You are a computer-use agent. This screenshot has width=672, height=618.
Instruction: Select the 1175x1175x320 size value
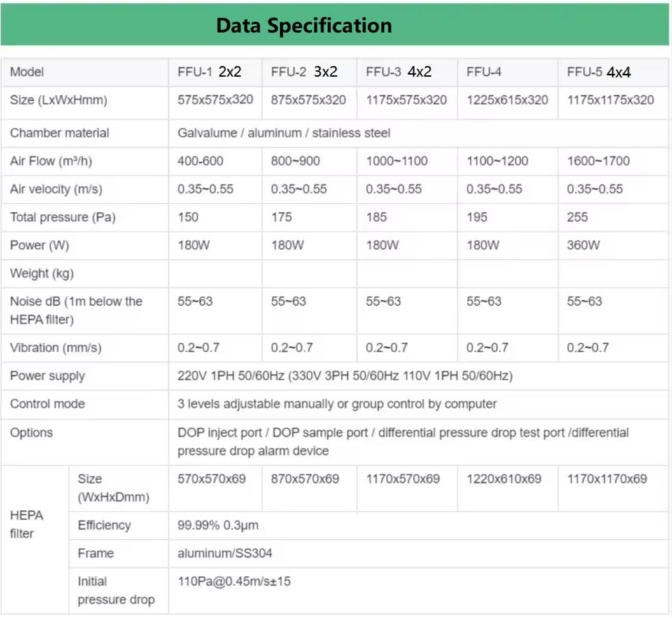pos(610,100)
